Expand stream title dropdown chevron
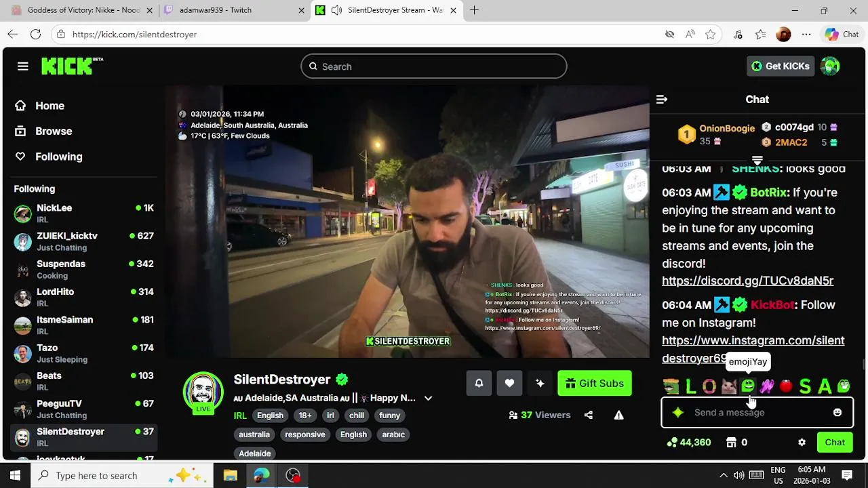The width and height of the screenshot is (868, 488). pos(428,399)
